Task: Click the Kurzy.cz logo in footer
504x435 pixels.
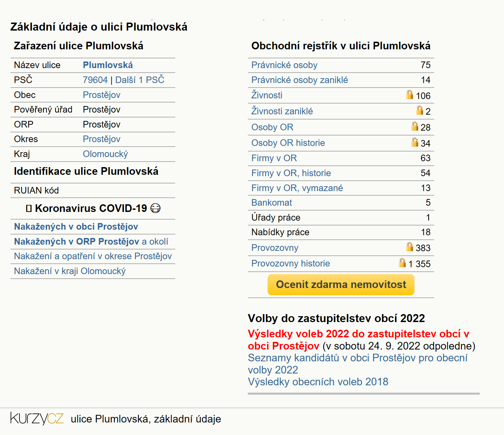Action: [37, 418]
